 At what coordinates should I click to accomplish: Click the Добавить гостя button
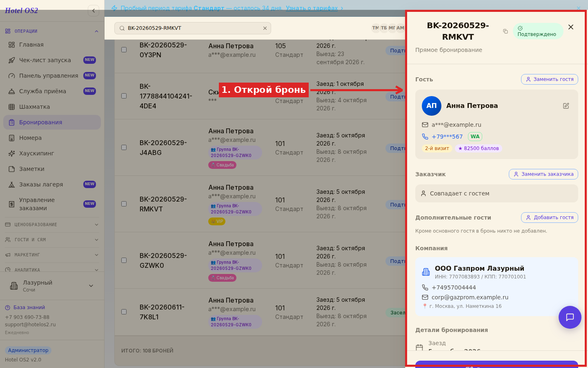550,218
